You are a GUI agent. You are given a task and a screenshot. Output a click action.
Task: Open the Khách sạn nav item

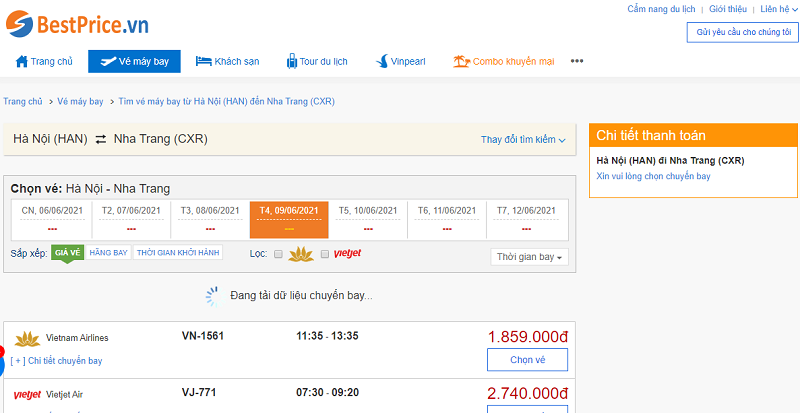pyautogui.click(x=228, y=62)
